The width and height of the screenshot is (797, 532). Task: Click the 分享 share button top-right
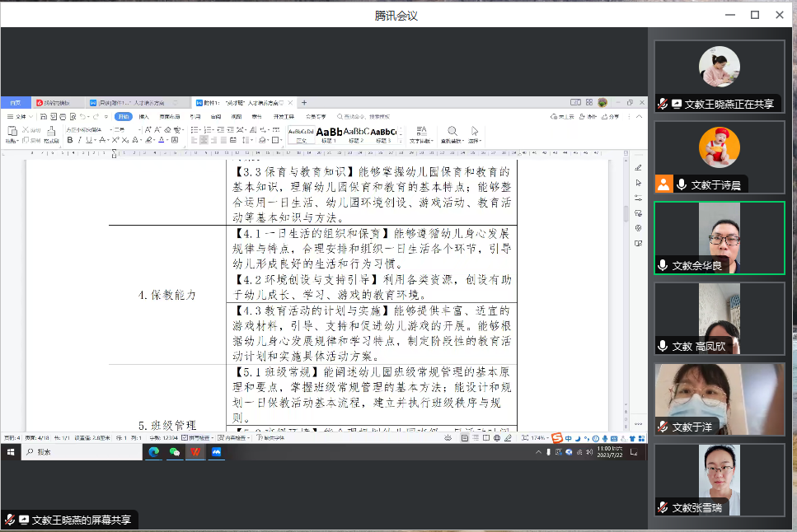613,117
